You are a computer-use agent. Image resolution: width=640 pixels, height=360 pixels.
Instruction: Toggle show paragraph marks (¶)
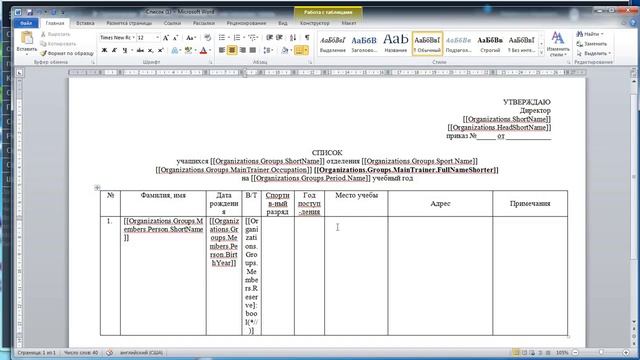(307, 38)
